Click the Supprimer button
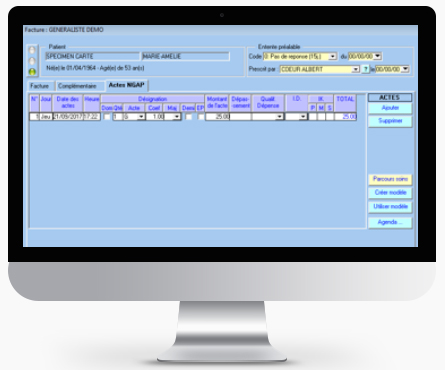The image size is (445, 370). (390, 121)
